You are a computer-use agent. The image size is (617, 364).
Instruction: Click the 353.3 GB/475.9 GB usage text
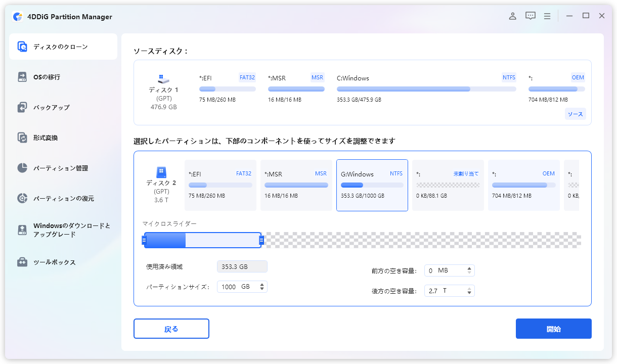coord(359,100)
